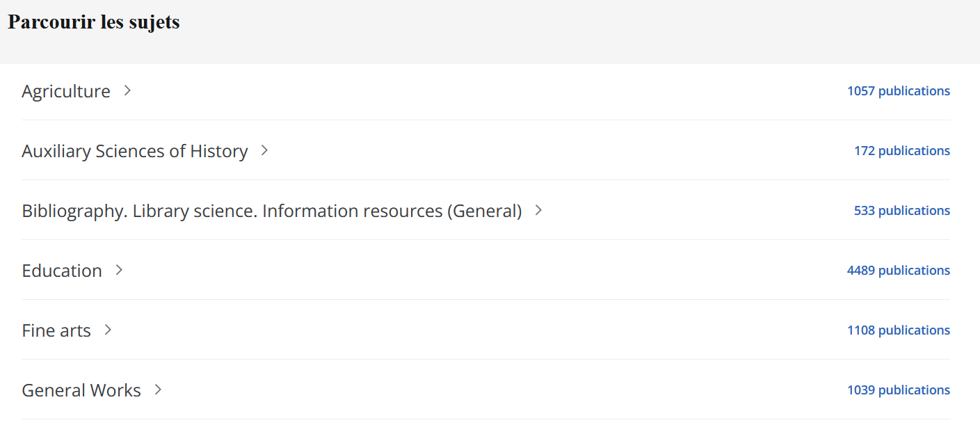Screen dimensions: 980x425
Task: Open the Agriculture subject
Action: (x=66, y=91)
